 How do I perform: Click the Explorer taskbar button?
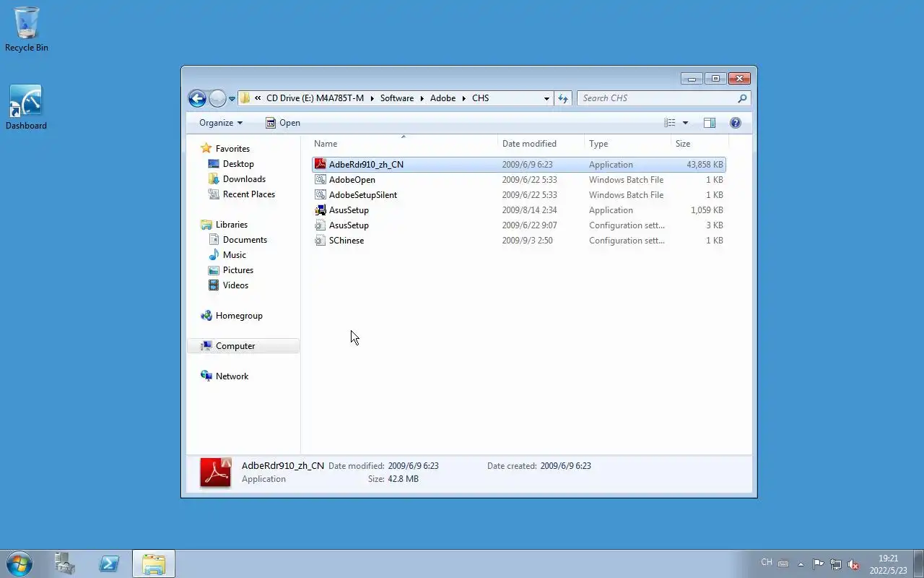[153, 564]
